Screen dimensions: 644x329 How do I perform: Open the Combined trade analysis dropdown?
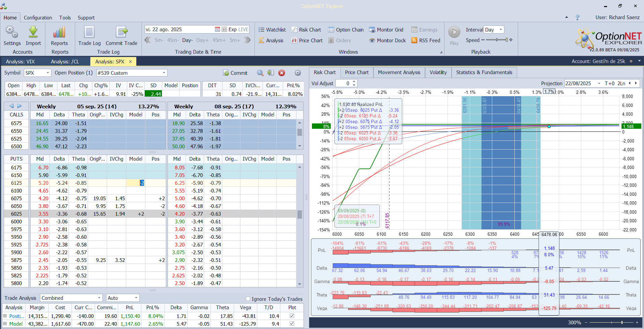[99, 298]
